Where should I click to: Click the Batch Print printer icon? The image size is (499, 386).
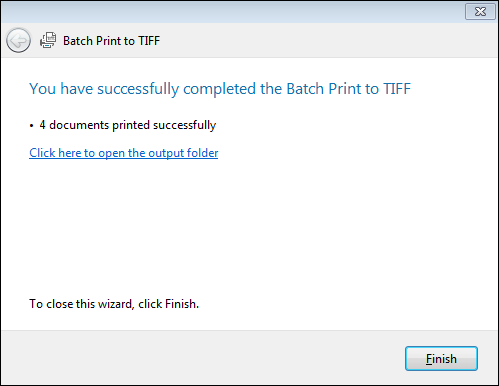click(48, 40)
